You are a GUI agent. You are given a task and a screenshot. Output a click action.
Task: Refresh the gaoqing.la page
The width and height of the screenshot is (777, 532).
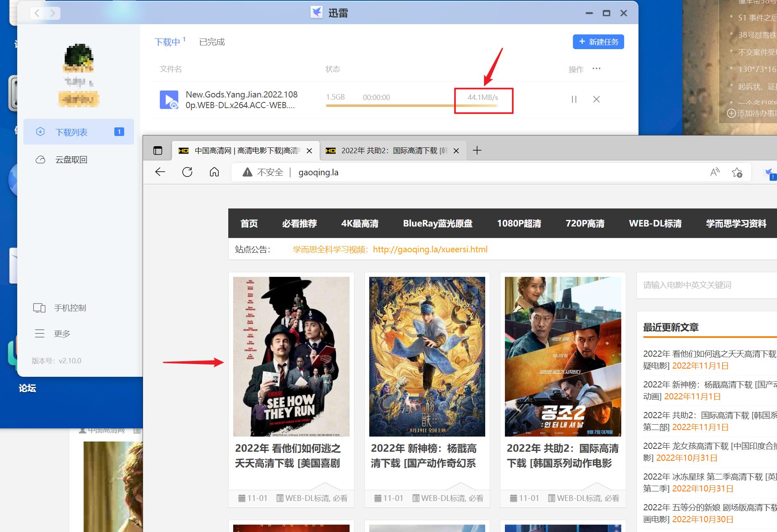tap(187, 172)
